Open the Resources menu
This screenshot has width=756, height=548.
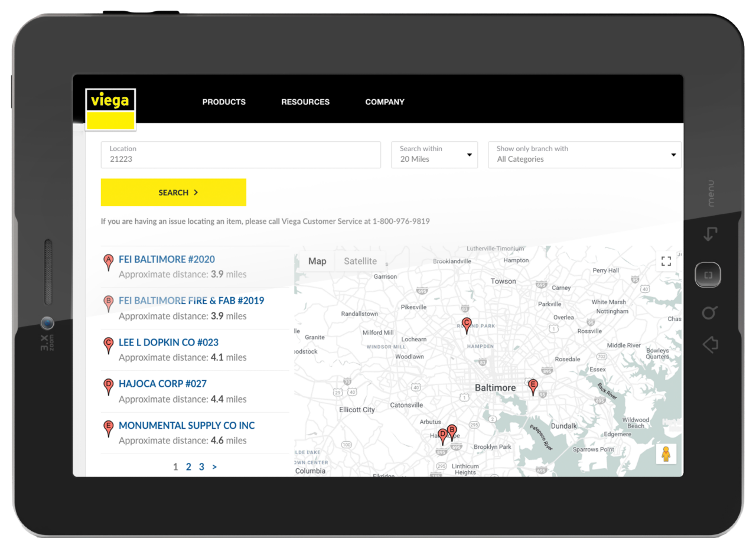pyautogui.click(x=305, y=102)
